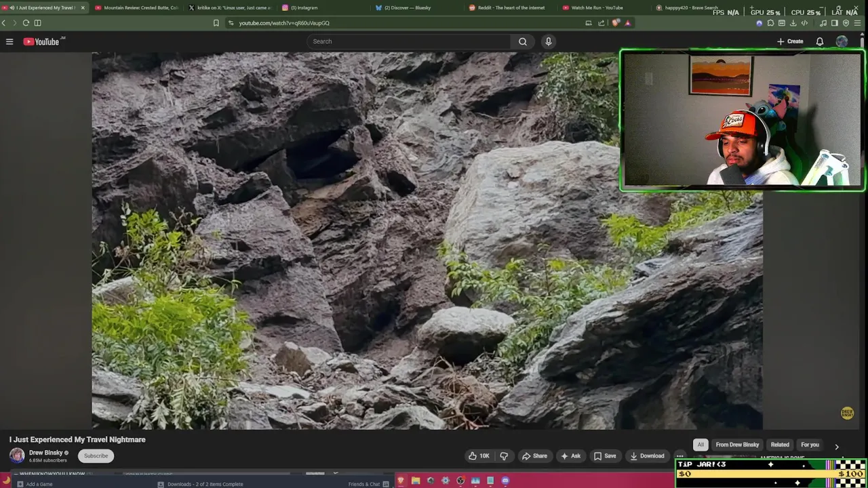This screenshot has height=488, width=868.
Task: Switch to the Instagram tab
Action: tap(323, 7)
